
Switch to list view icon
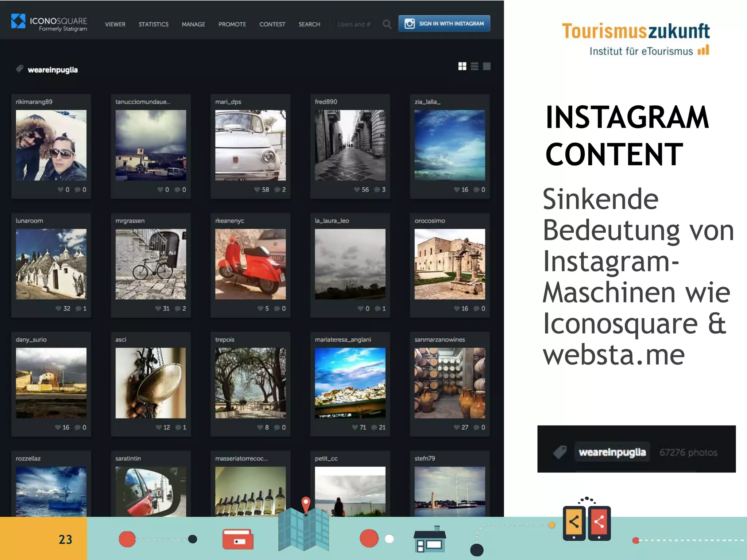475,66
